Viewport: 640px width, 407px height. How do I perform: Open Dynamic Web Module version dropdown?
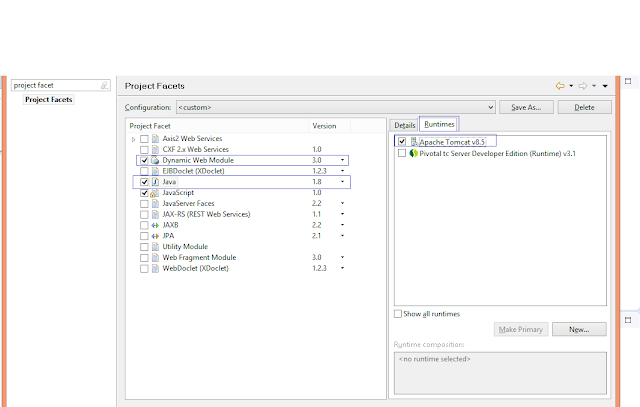click(342, 160)
